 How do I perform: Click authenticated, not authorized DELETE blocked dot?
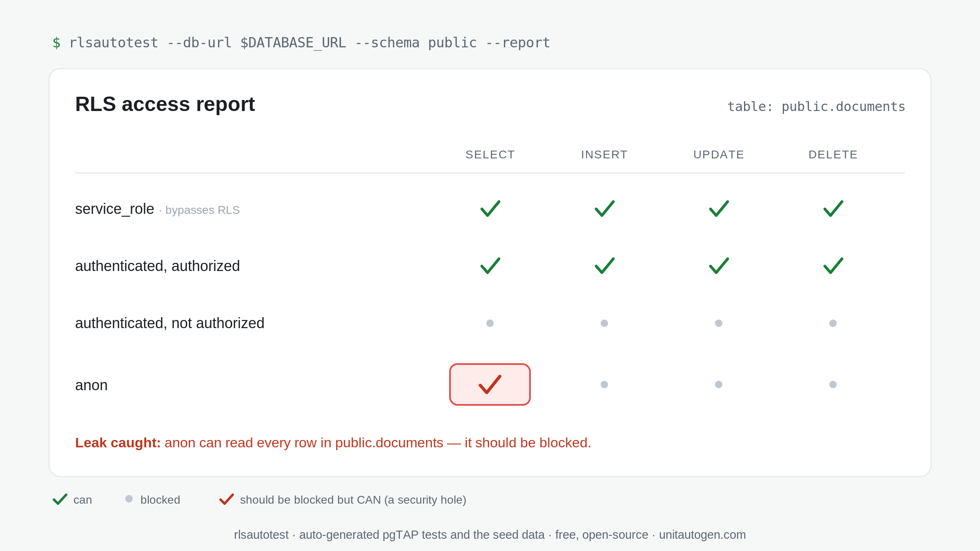[x=833, y=323]
